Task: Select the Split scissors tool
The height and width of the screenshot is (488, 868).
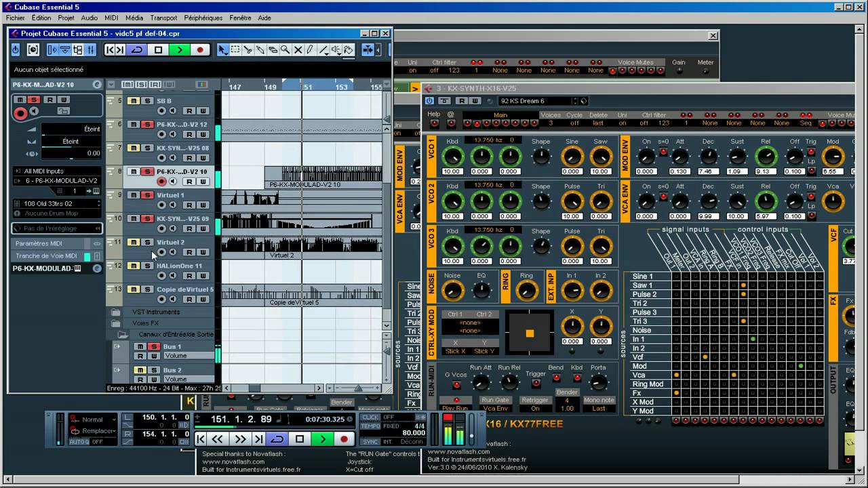Action: pos(248,49)
